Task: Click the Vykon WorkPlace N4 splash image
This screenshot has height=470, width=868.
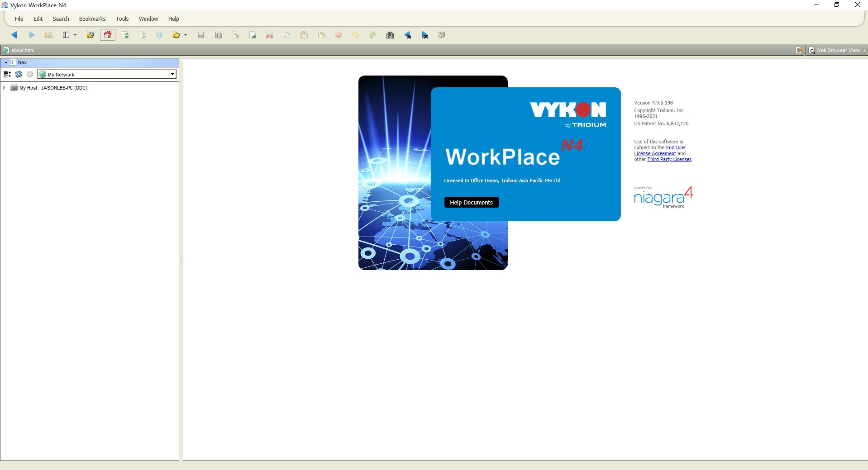Action: point(490,173)
